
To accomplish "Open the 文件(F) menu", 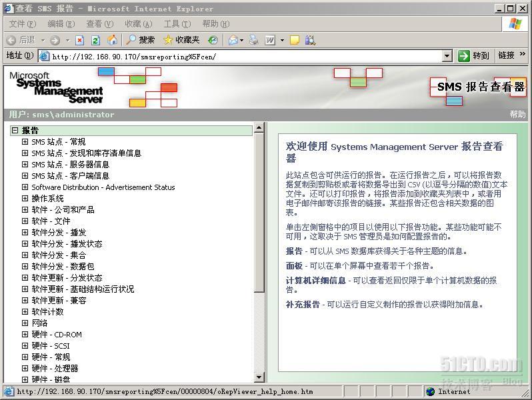I will click(x=23, y=24).
